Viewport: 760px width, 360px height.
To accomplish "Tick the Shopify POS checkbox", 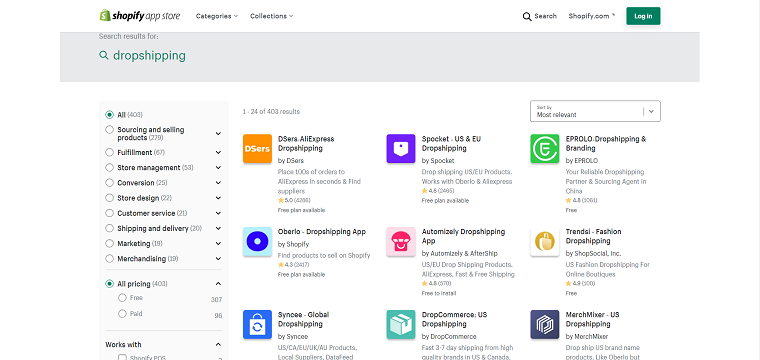I will 122,358.
